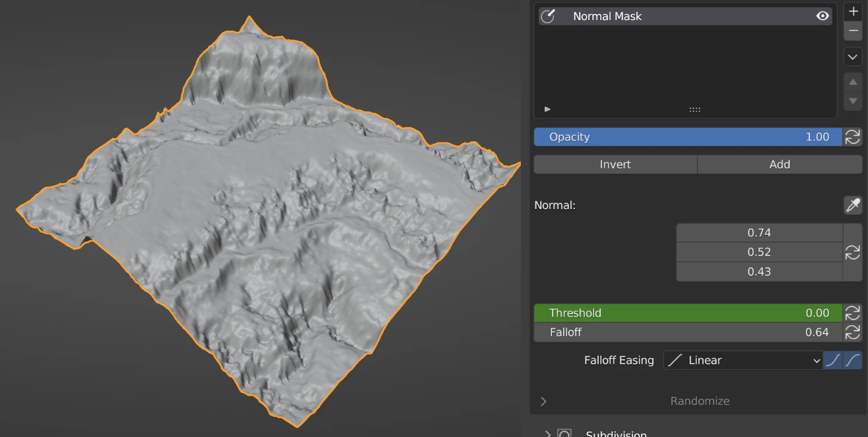This screenshot has width=868, height=437.
Task: Move the mask down in the list
Action: pyautogui.click(x=853, y=101)
